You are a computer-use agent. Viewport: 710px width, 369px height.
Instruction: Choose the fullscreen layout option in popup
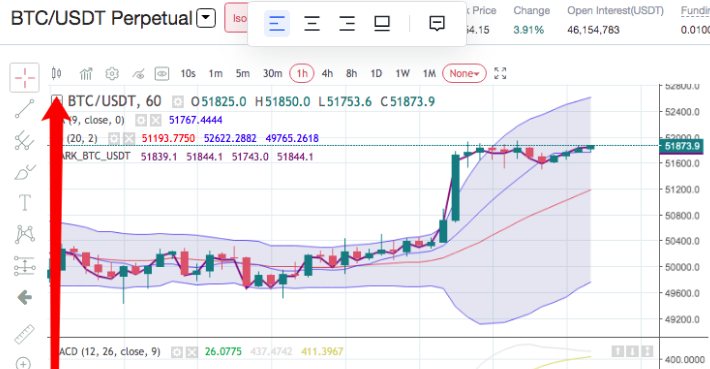click(x=382, y=24)
